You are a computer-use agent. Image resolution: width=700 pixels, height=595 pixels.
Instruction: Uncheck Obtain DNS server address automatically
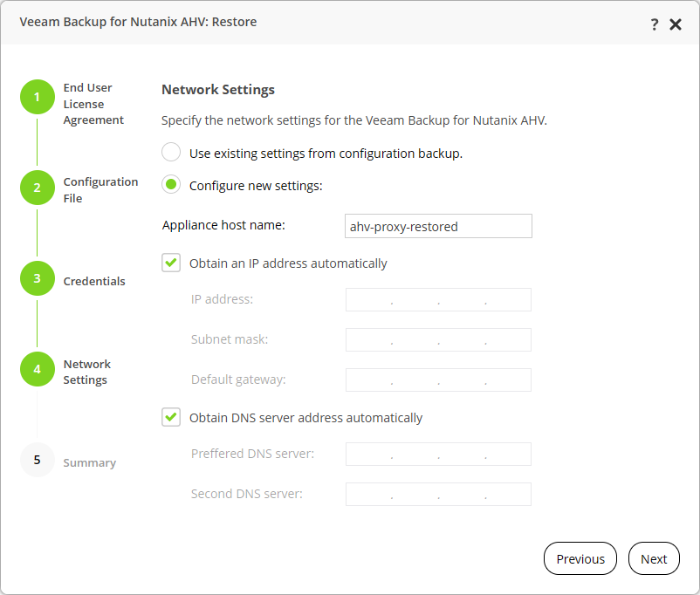(171, 417)
